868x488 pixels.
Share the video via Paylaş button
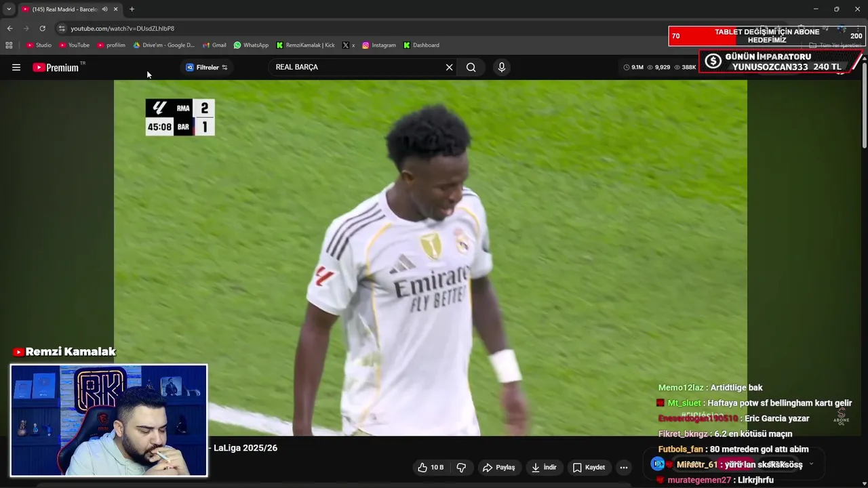(x=498, y=468)
